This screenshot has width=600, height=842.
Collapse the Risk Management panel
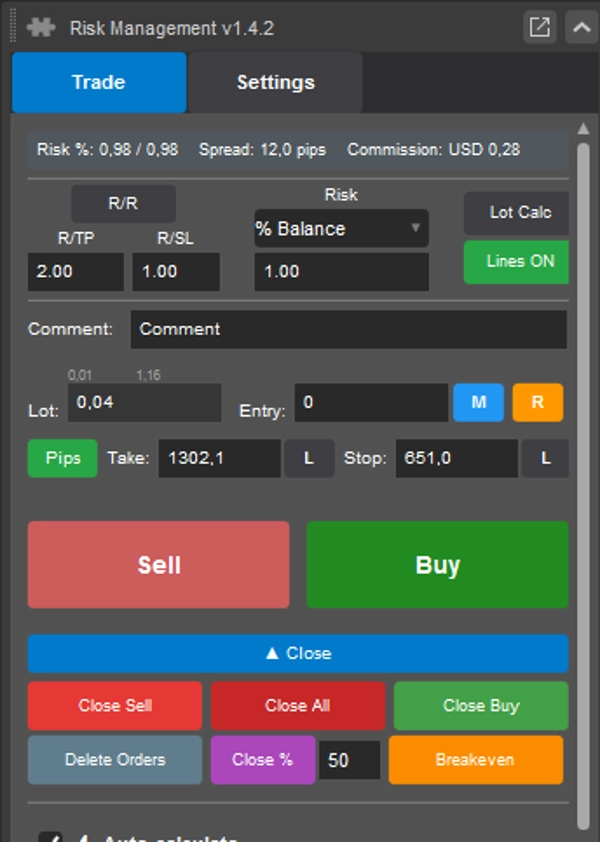point(582,27)
